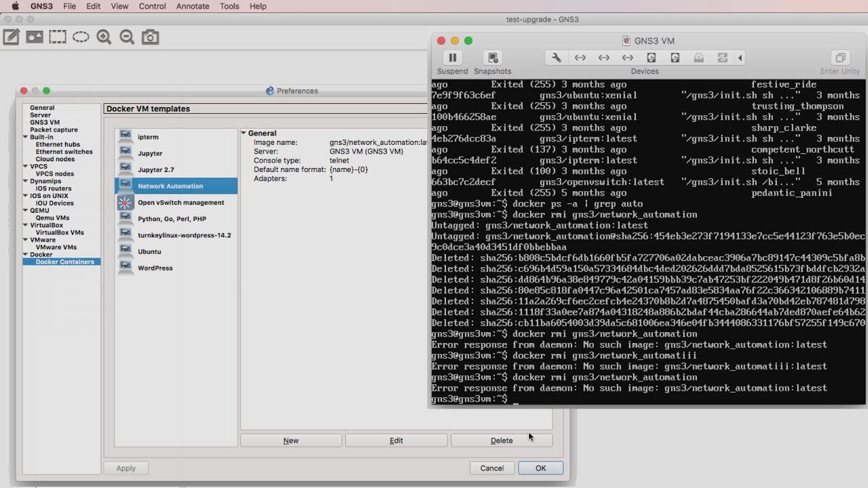Click the add note icon in GNS3 toolbar
868x488 pixels.
click(x=12, y=37)
